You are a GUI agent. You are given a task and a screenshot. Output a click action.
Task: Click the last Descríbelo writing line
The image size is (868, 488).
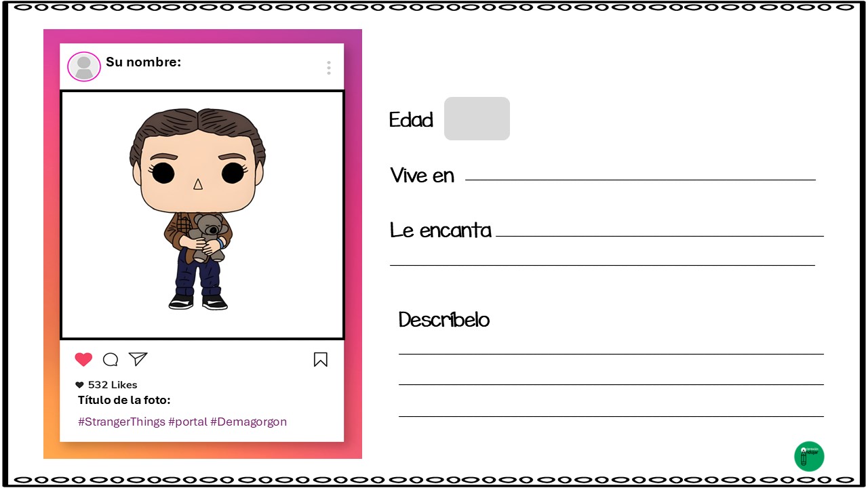(611, 416)
